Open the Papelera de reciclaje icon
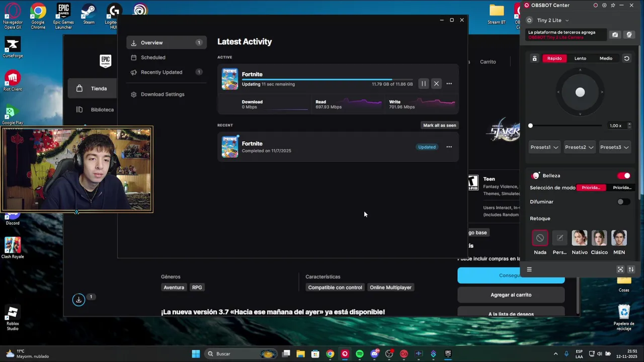644x362 pixels. [624, 317]
